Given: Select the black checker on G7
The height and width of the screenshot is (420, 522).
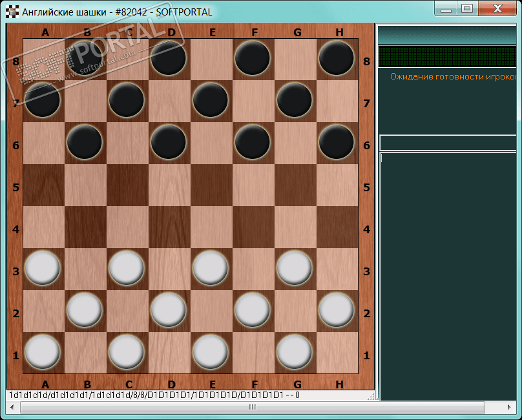Looking at the screenshot, I should tap(295, 100).
